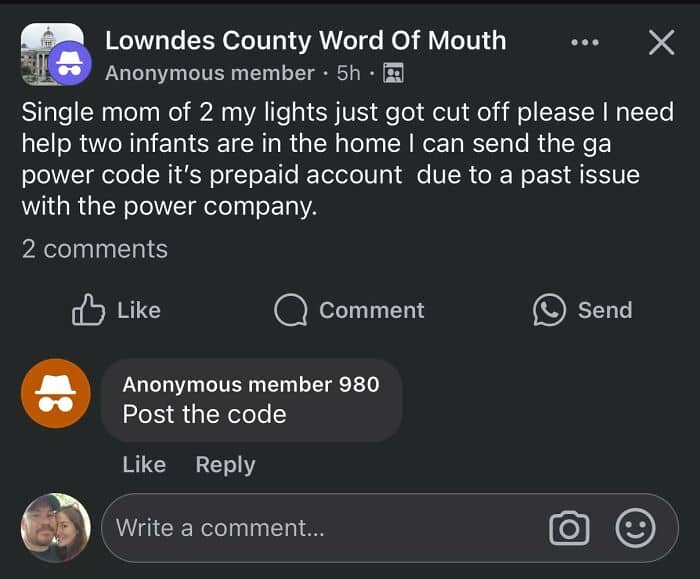Tap the WhatsApp Send icon
This screenshot has height=579, width=700.
click(x=549, y=310)
